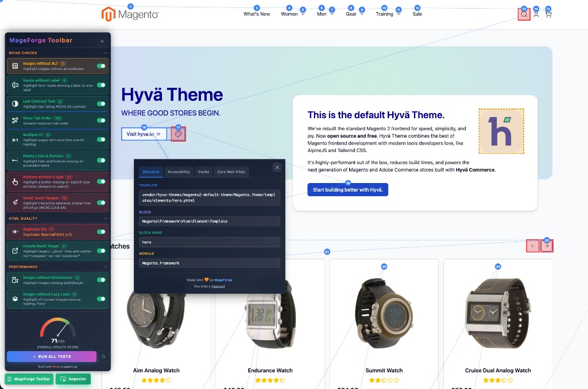This screenshot has width=588, height=389.
Task: Collapse the Performance section
Action: (106, 267)
